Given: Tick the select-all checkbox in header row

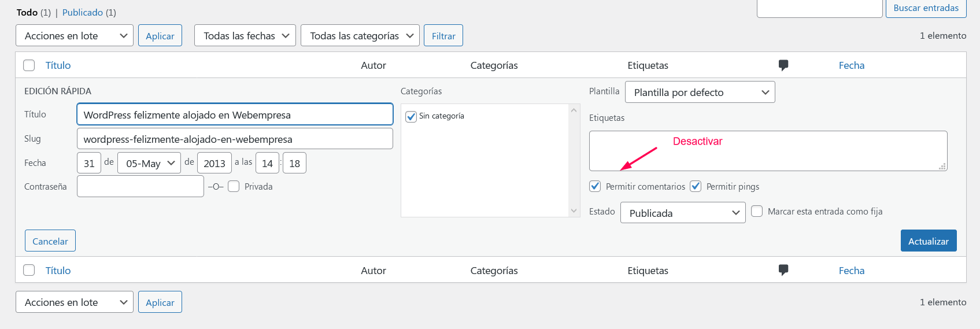Looking at the screenshot, I should [x=29, y=65].
